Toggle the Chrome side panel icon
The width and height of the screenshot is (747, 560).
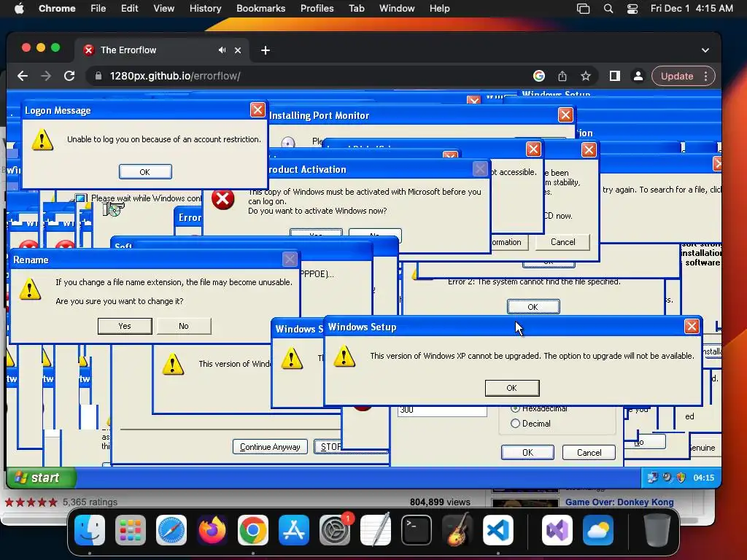tap(614, 76)
